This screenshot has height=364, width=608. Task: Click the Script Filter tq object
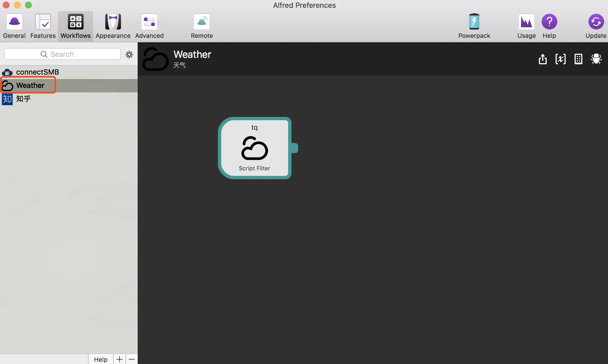(x=254, y=148)
